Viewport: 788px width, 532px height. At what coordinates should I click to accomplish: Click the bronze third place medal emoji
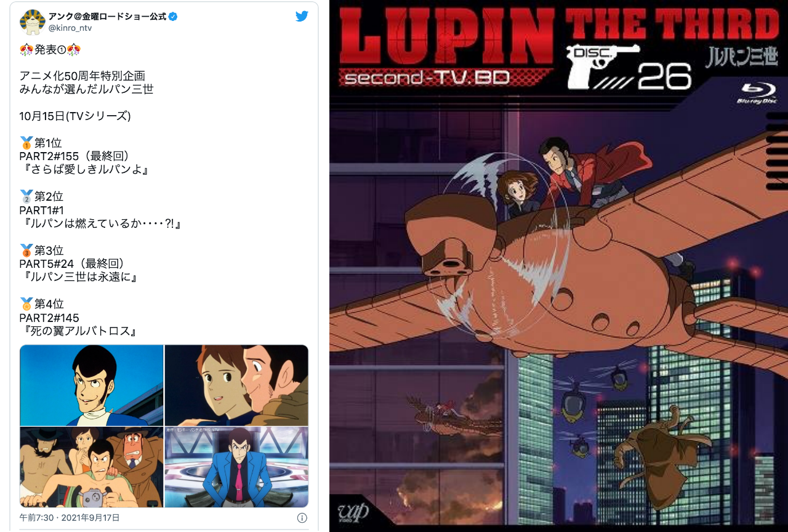point(26,251)
